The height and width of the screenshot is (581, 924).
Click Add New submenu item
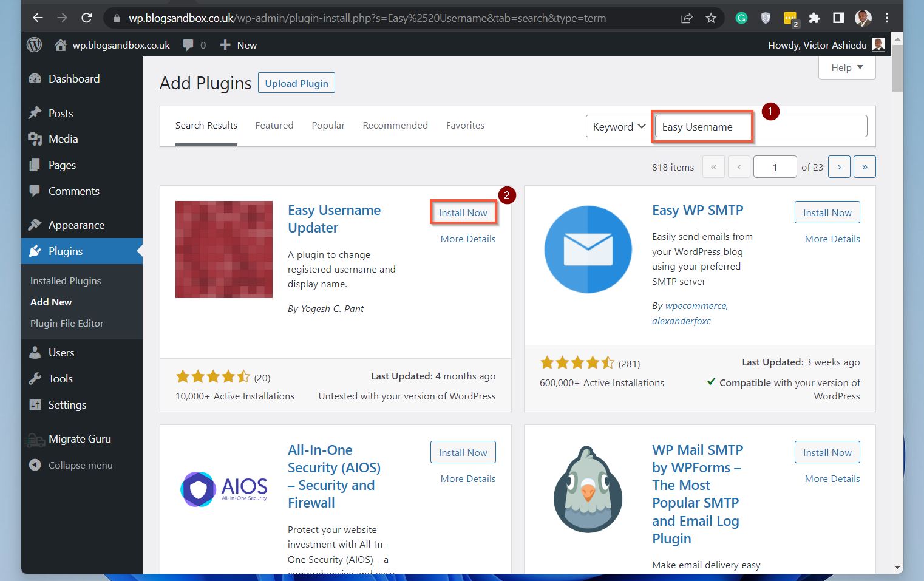(x=51, y=302)
